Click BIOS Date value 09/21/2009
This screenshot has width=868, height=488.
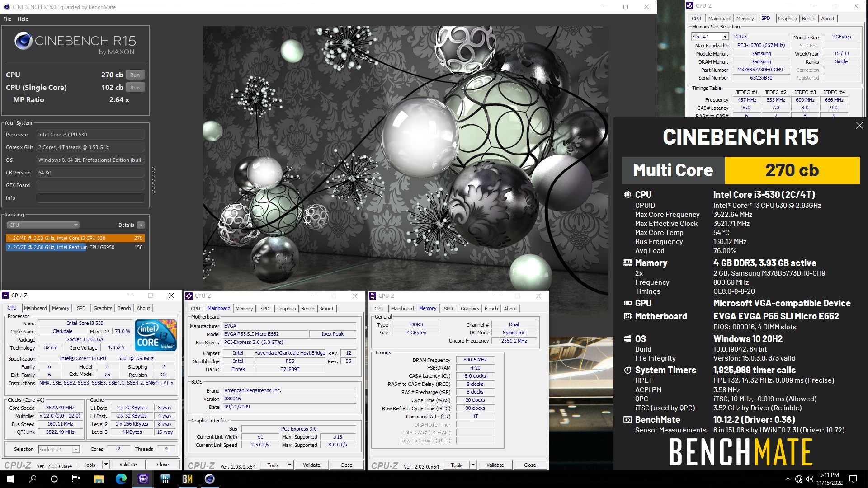point(290,407)
